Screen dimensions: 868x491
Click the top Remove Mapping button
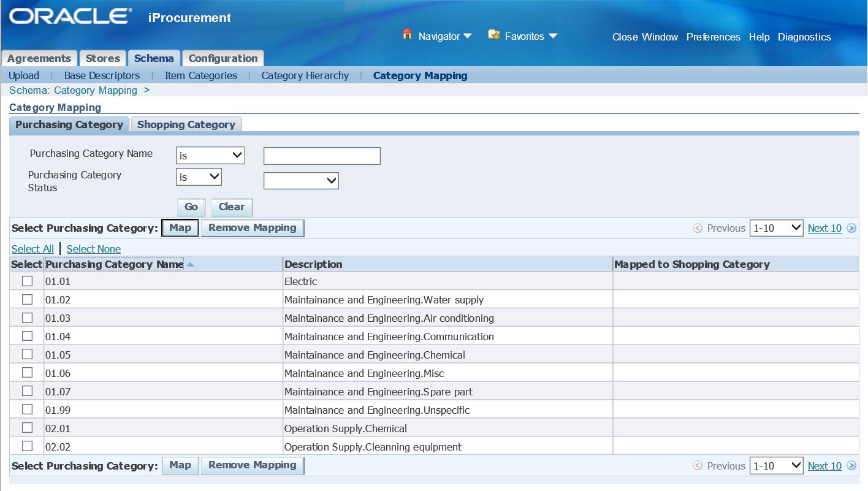point(253,228)
